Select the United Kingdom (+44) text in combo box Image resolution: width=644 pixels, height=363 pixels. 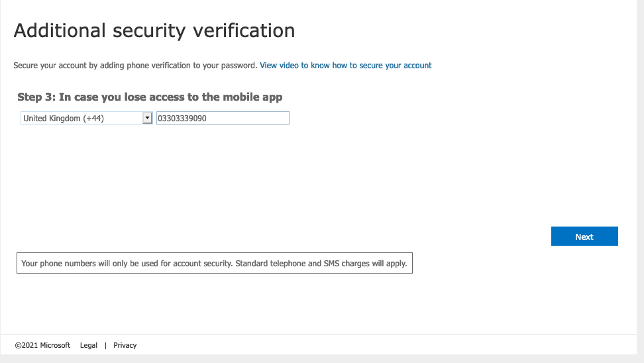(64, 119)
